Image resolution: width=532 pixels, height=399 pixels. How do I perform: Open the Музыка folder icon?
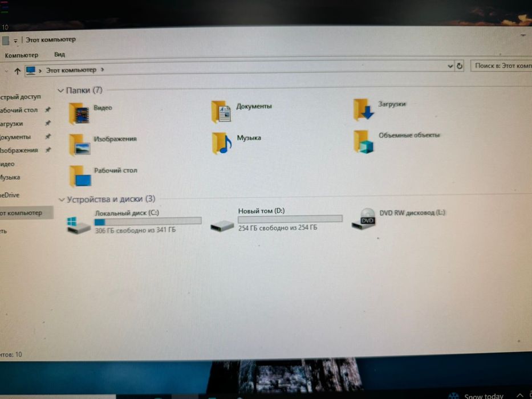click(x=221, y=143)
